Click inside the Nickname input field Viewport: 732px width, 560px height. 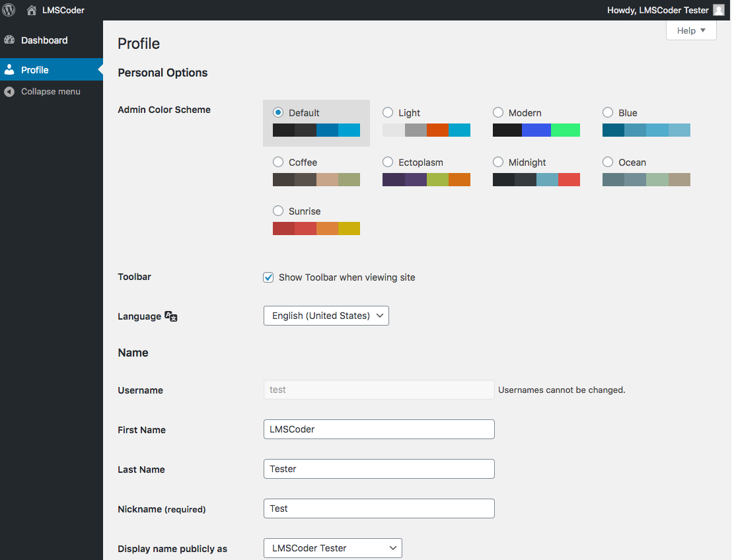point(379,508)
